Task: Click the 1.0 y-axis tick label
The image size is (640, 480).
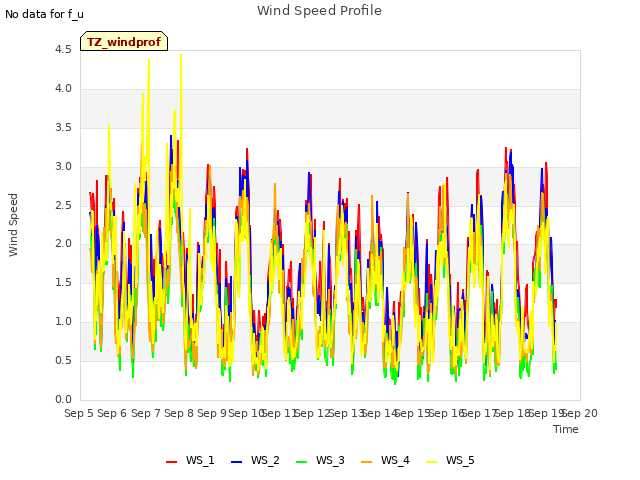Action: [x=63, y=321]
